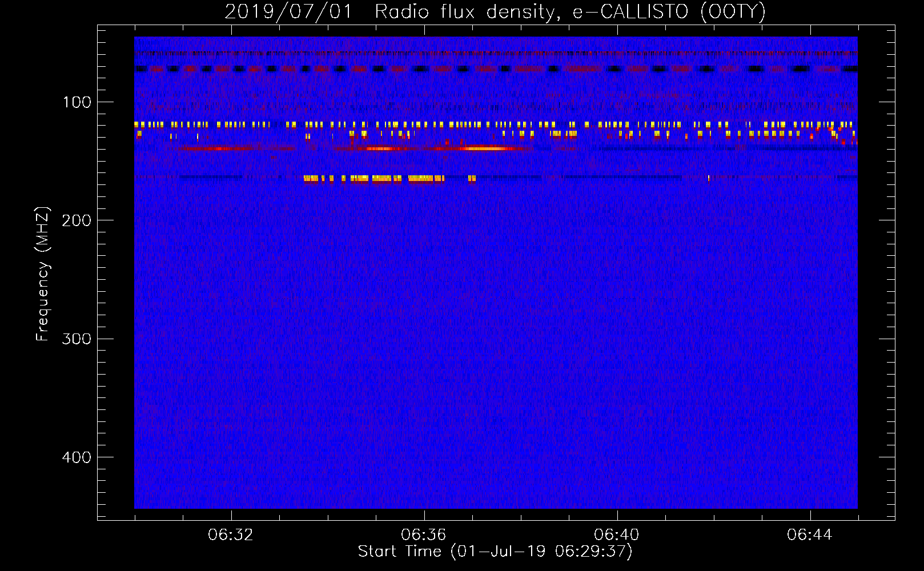Click the 06:32 time tick label
The width and height of the screenshot is (924, 571).
[x=231, y=535]
